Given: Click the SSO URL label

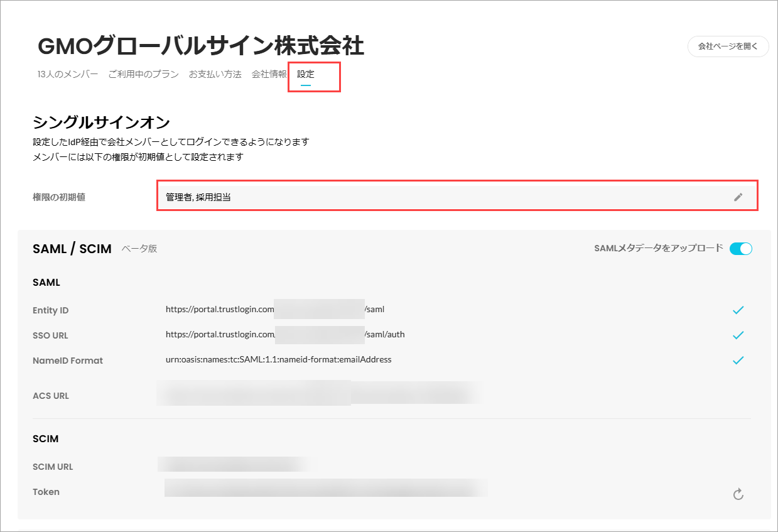Looking at the screenshot, I should tap(50, 335).
